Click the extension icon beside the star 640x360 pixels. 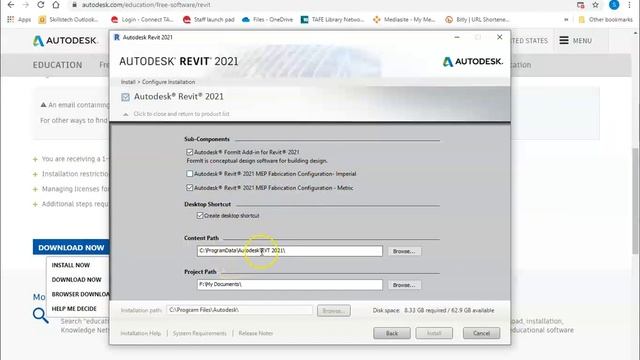click(580, 5)
